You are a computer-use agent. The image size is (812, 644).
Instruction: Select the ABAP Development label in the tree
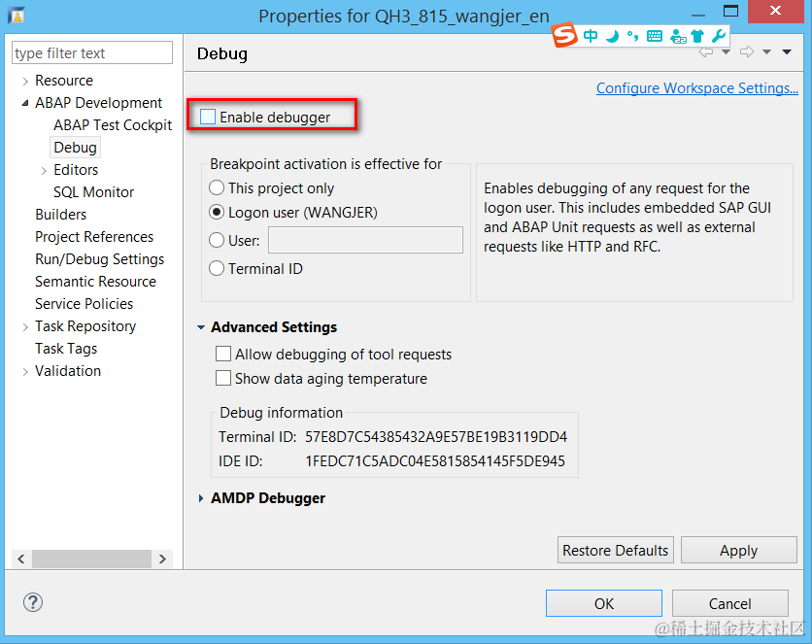tap(98, 103)
